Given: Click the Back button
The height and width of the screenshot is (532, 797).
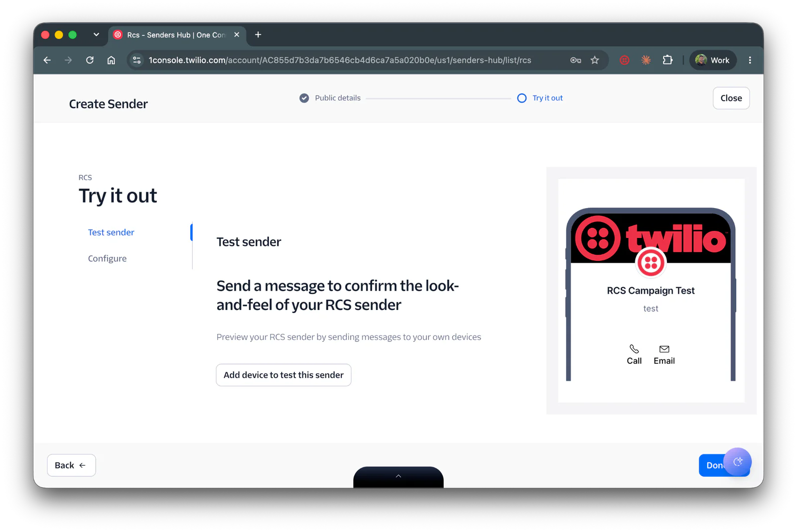Looking at the screenshot, I should [71, 465].
